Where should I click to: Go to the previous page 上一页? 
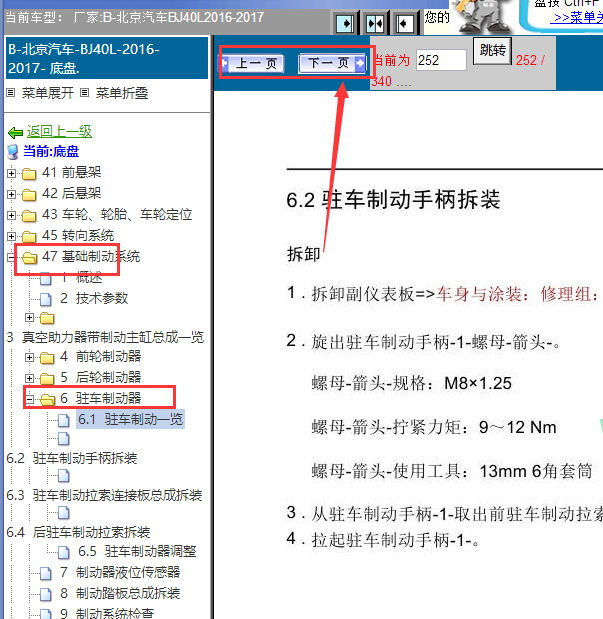[x=252, y=63]
